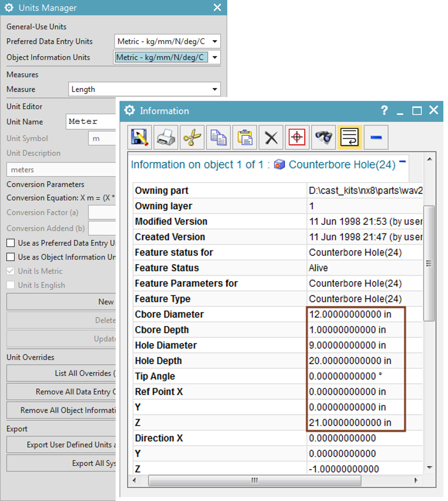Screen dimensions: 448x501
Task: Check Use as Object Information Unit
Action: click(x=11, y=257)
